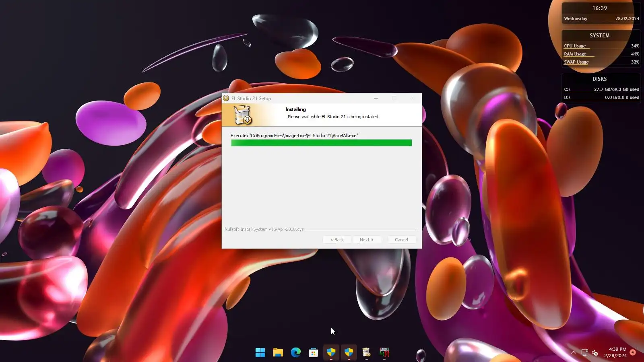Click the 16:39 clock on the desktop widget
Viewport: 644px width, 362px height.
point(599,8)
